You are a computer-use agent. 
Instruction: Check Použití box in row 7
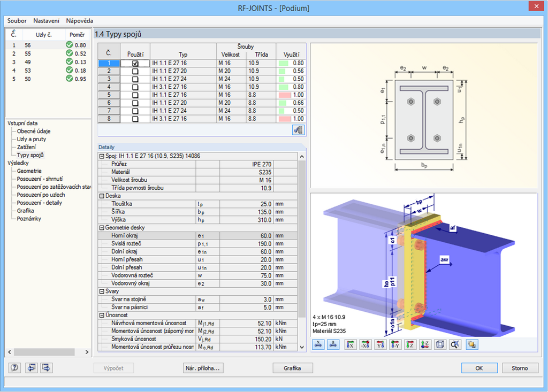point(135,111)
